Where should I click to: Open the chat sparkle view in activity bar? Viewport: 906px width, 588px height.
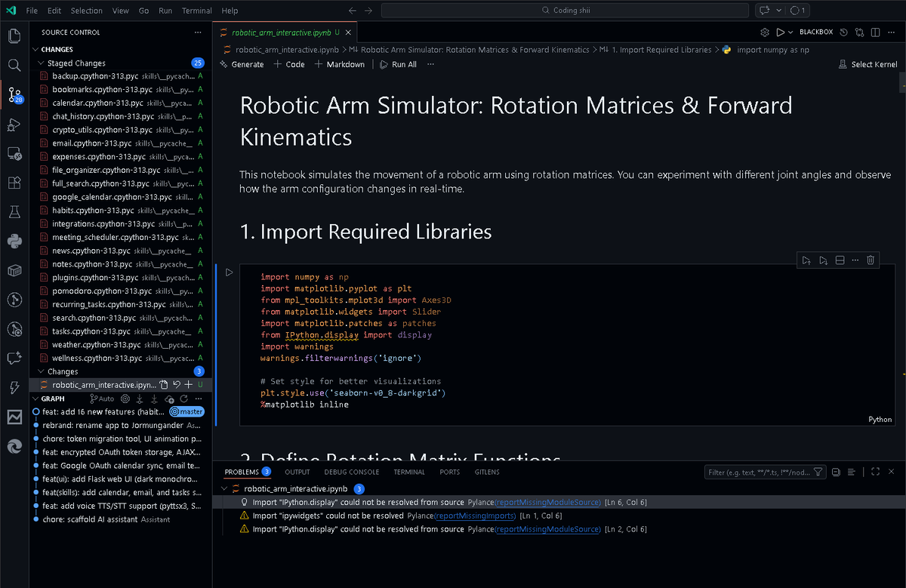(14, 358)
